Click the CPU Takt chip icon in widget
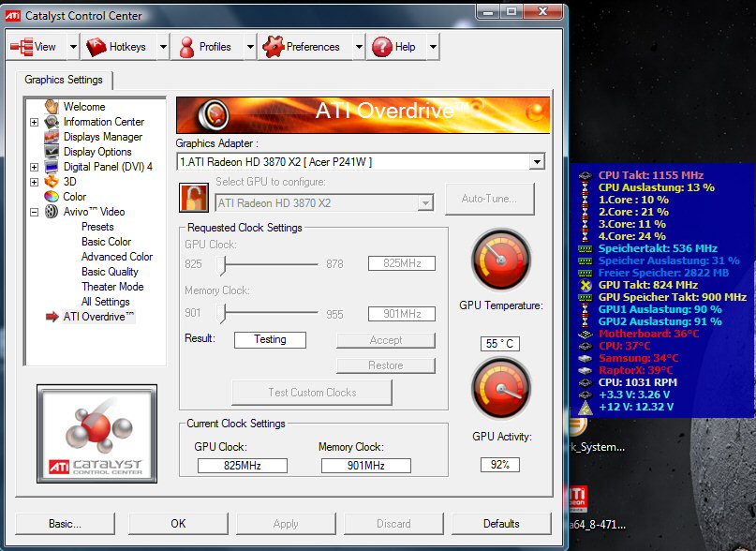The height and width of the screenshot is (551, 756). pos(585,175)
